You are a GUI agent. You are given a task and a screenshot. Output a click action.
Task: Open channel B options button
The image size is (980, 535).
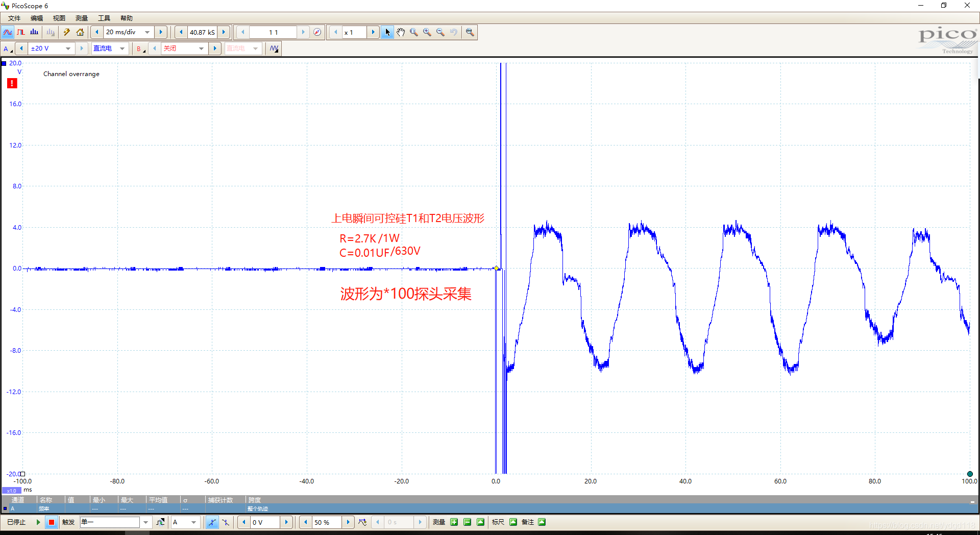tap(141, 48)
